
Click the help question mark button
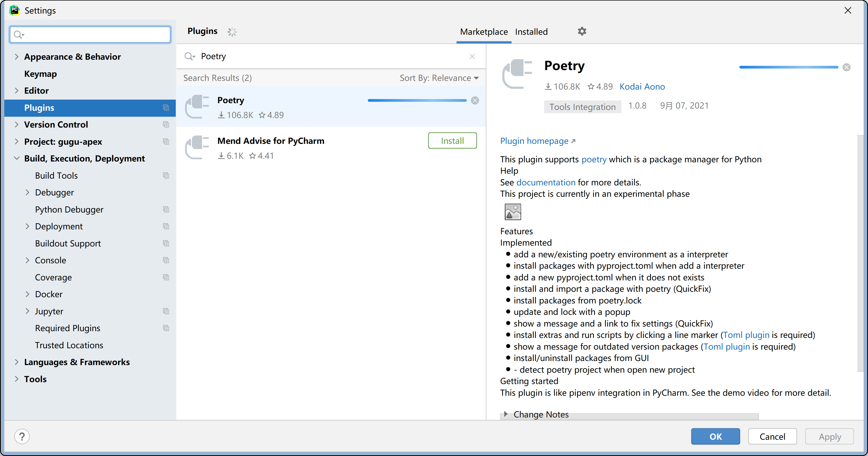[22, 436]
